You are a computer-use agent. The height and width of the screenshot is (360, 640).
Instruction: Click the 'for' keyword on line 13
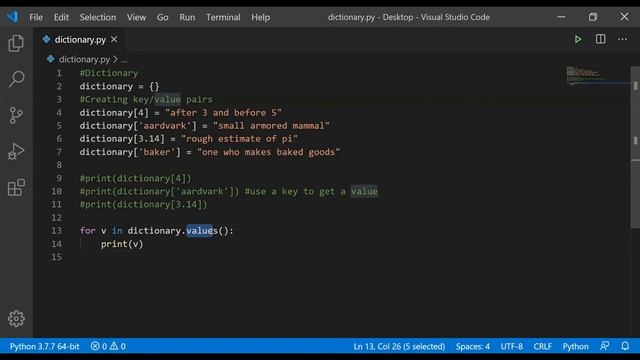point(87,231)
